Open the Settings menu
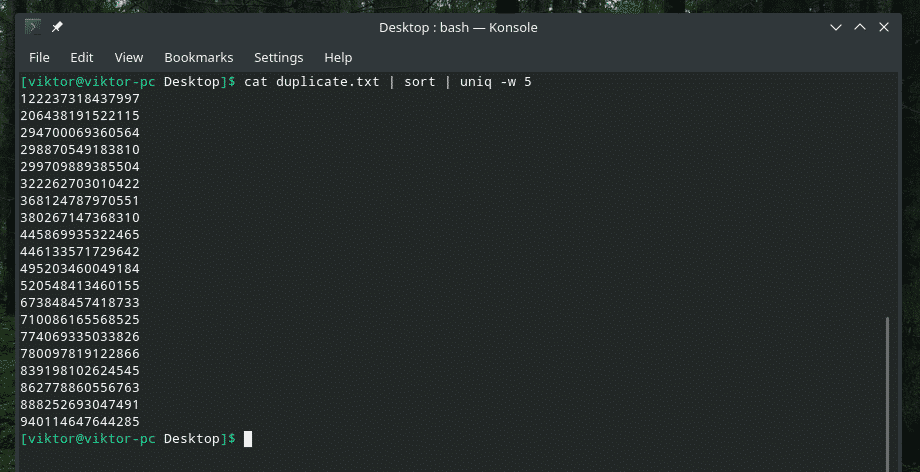The image size is (920, 472). click(278, 57)
